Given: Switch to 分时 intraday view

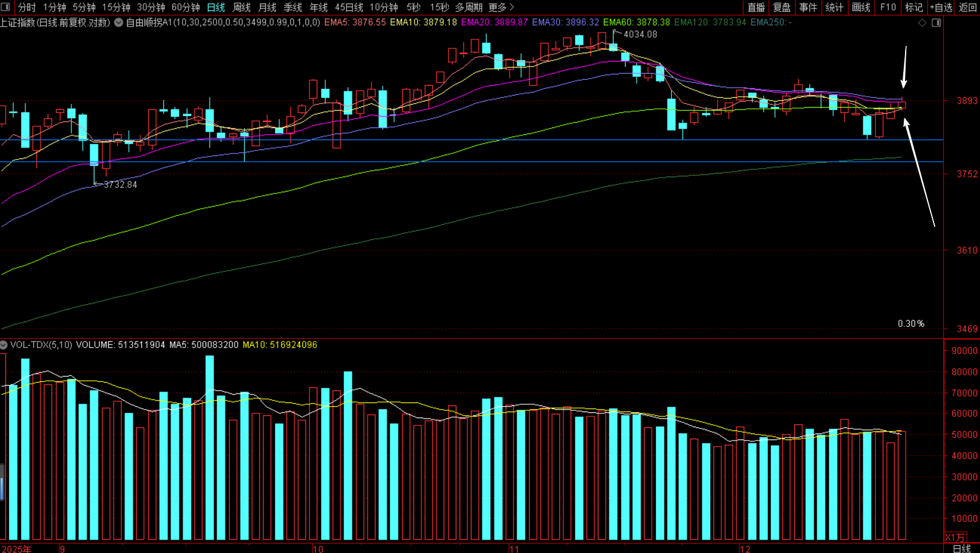Looking at the screenshot, I should 27,7.
